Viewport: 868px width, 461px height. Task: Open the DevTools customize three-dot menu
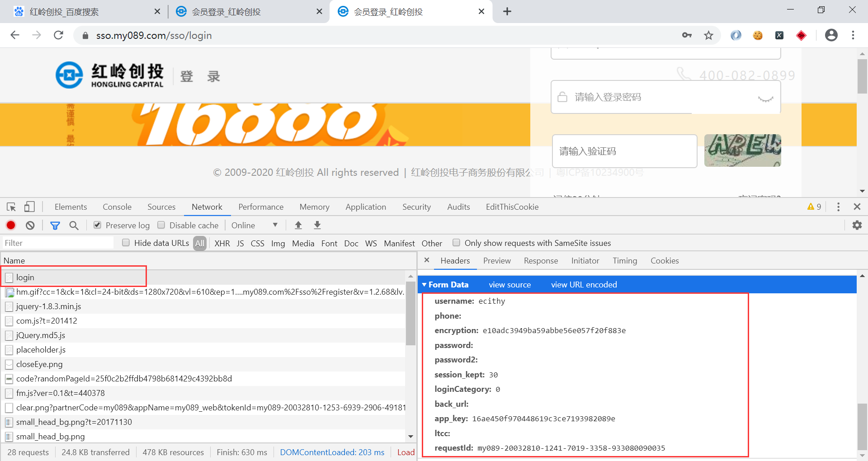click(x=838, y=207)
